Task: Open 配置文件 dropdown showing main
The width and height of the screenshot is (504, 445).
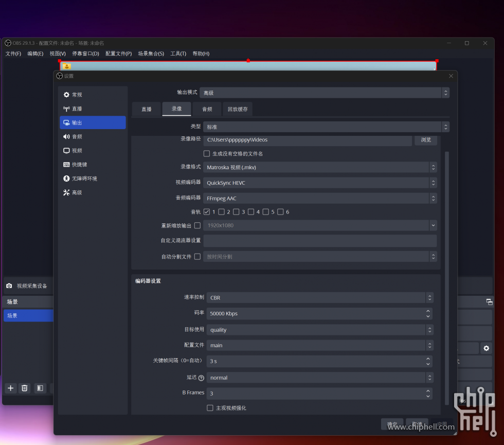Action: point(320,345)
